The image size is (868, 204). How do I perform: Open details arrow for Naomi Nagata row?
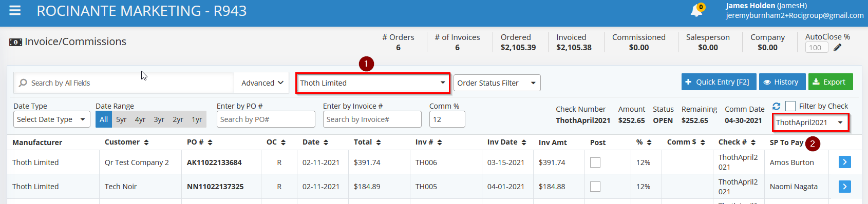844,186
